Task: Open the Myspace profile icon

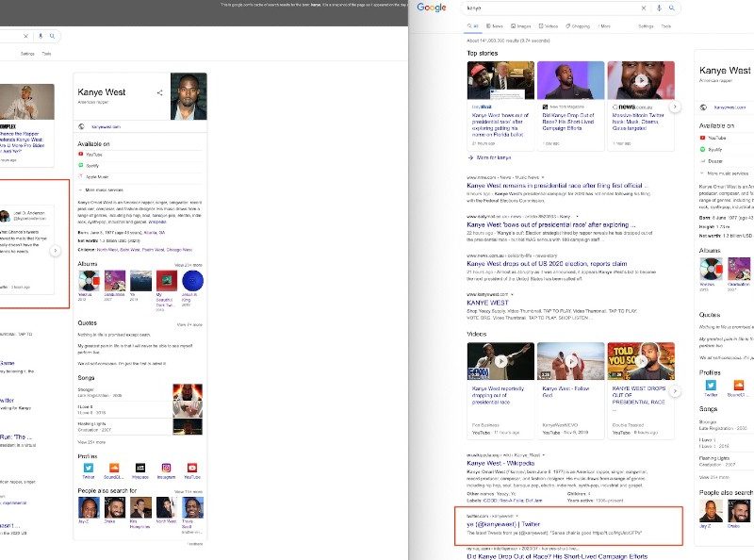Action: [139, 467]
